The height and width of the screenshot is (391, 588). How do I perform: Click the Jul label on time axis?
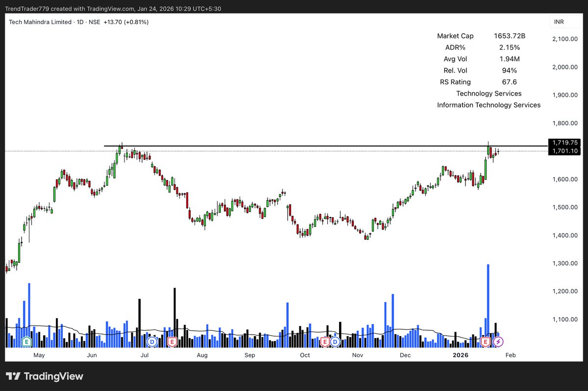coord(144,355)
